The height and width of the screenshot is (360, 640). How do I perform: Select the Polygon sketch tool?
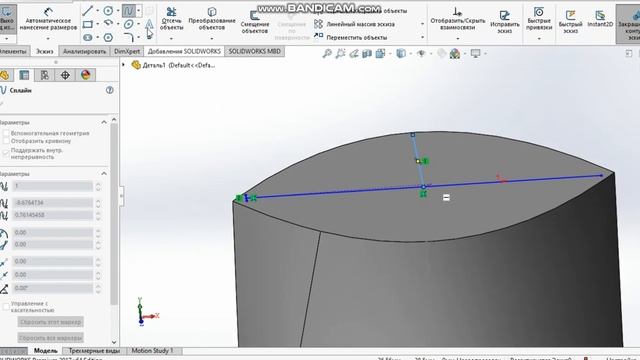108,38
